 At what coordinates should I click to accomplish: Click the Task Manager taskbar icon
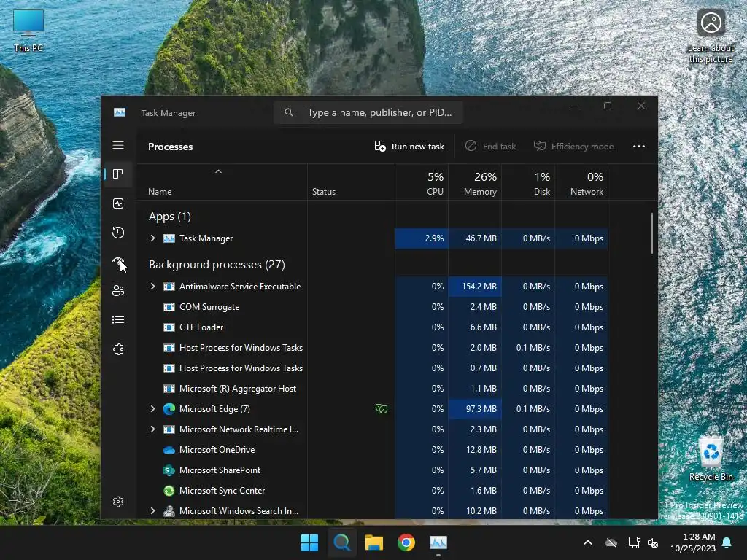click(x=438, y=542)
